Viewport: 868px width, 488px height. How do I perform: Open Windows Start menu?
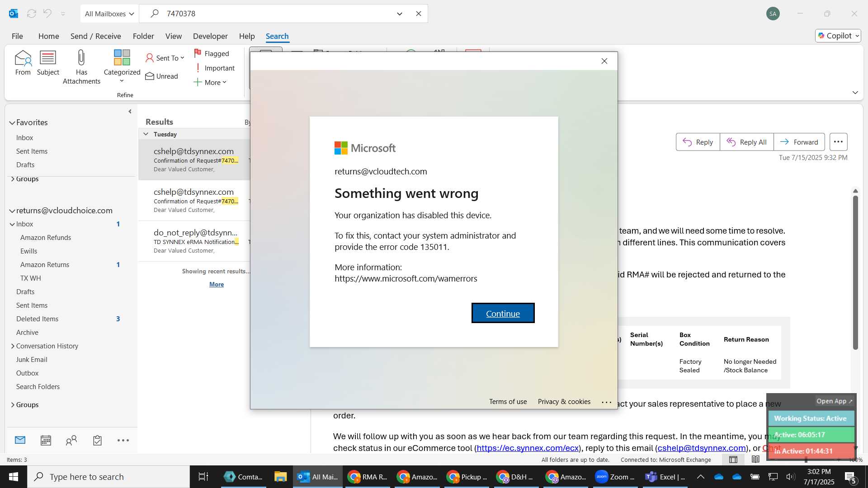coord(14,477)
